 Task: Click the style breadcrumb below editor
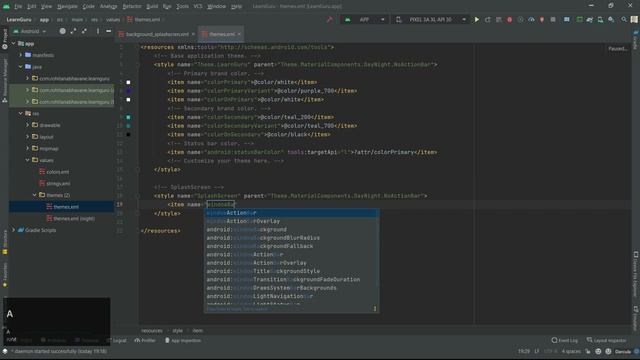178,331
